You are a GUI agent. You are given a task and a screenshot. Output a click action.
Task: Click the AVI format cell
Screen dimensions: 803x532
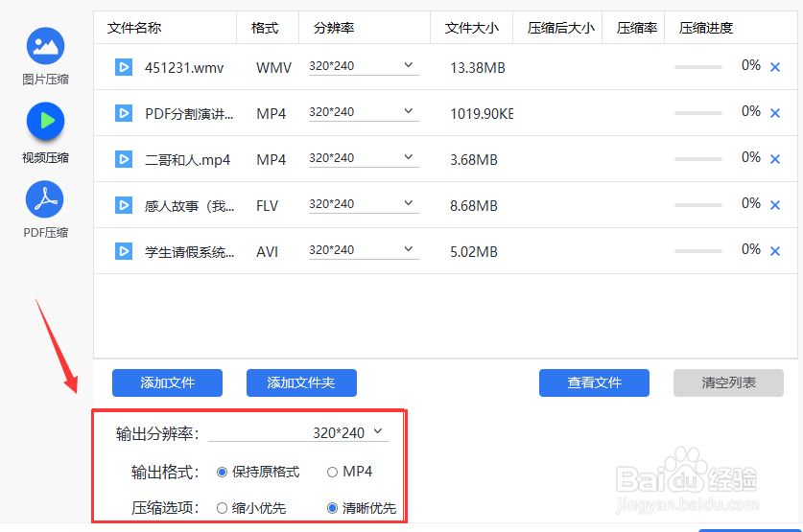click(267, 252)
